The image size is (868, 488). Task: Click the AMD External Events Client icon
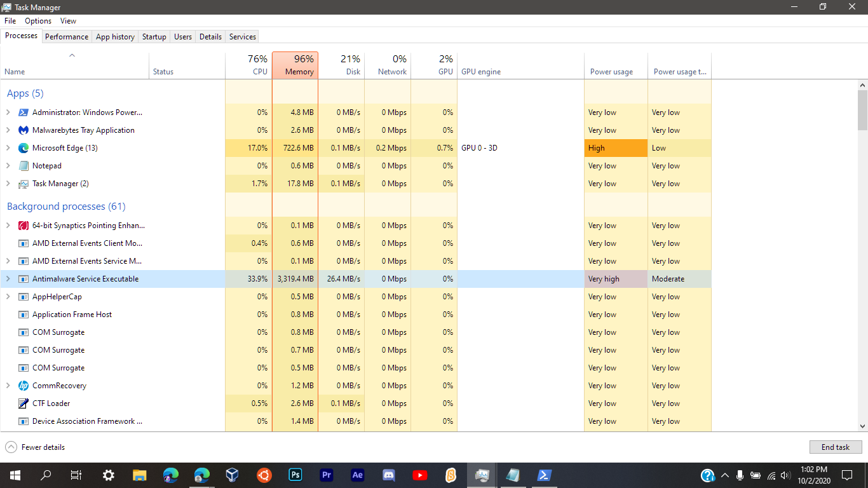point(24,243)
